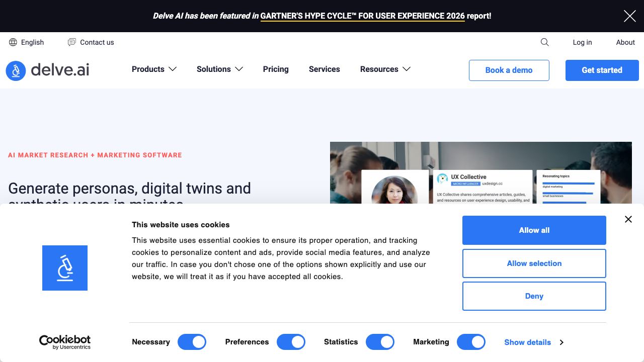Turn off the Statistics cookies switch
Viewport: 644px width, 362px height.
point(380,342)
